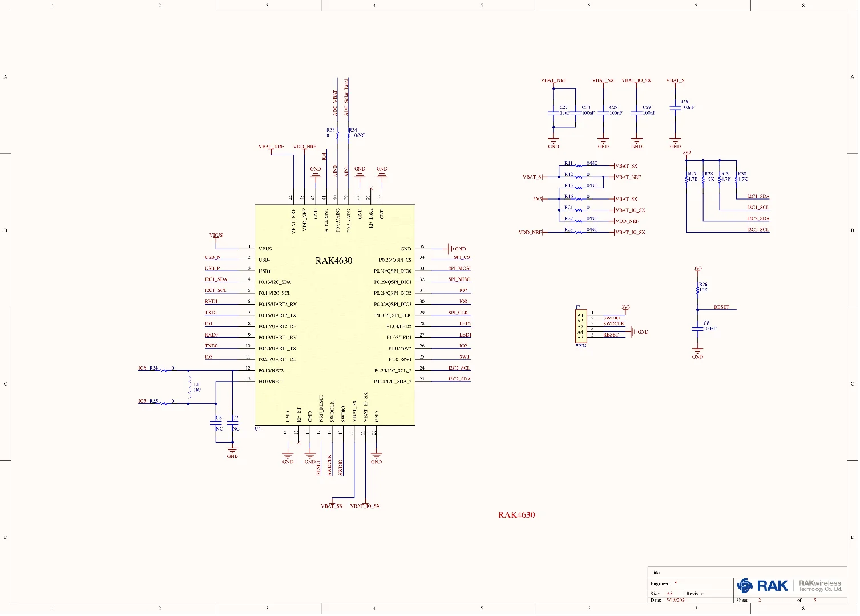The image size is (860, 616).
Task: Click the RAK logo in the title block
Action: [x=762, y=586]
